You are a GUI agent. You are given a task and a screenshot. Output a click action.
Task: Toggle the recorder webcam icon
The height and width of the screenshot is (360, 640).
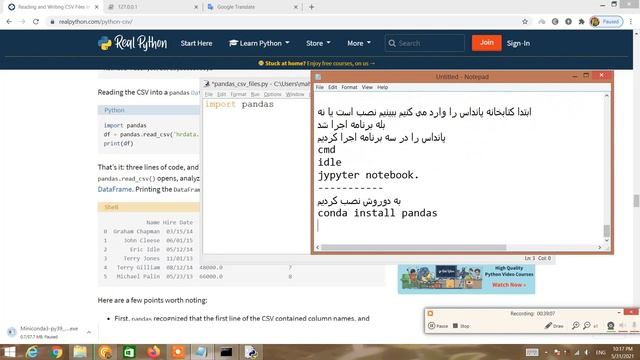[x=611, y=326]
